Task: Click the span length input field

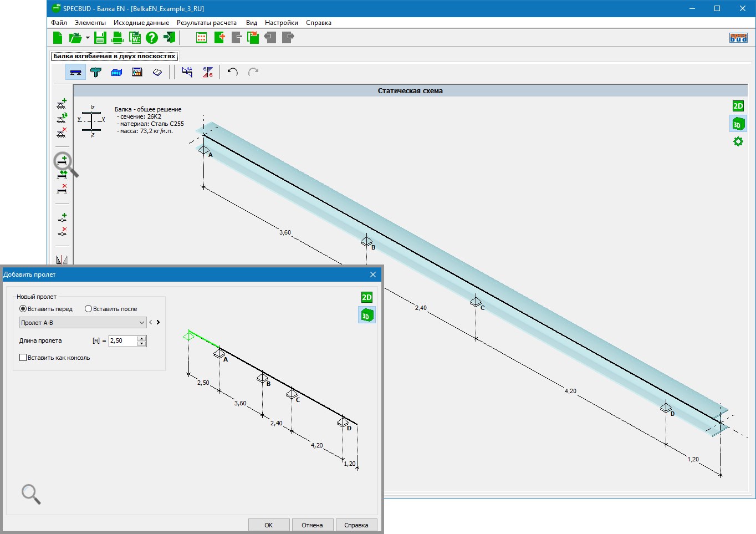Action: [x=122, y=340]
